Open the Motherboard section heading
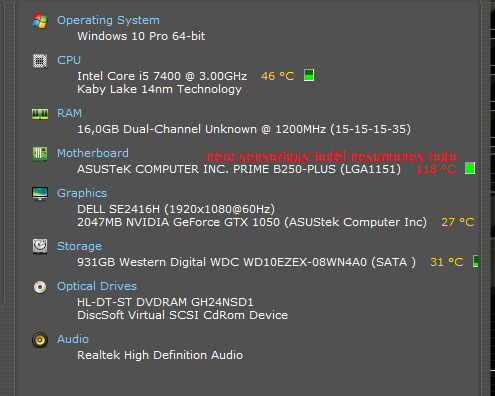Image resolution: width=495 pixels, height=396 pixels. point(93,153)
